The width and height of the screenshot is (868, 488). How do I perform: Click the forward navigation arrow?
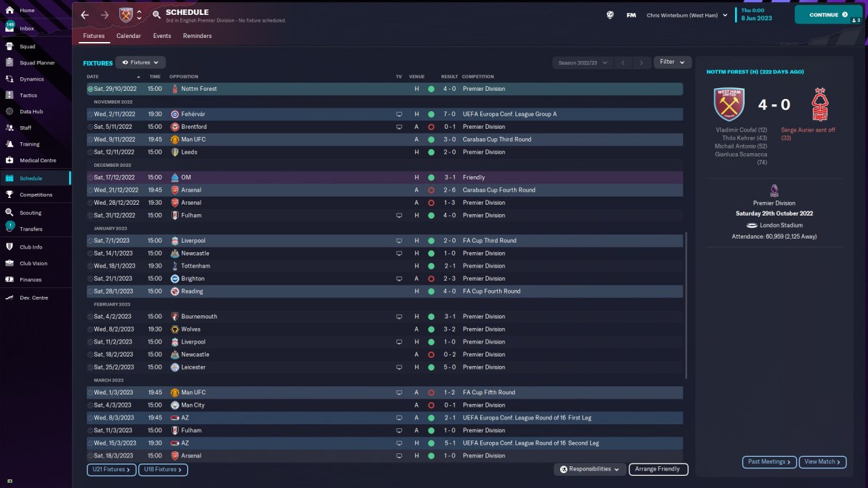[x=104, y=15]
